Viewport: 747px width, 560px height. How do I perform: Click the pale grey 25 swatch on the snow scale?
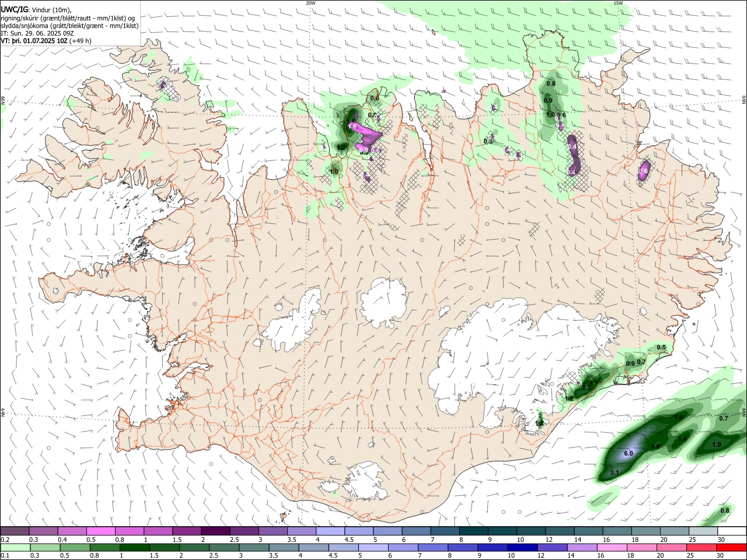point(703,531)
